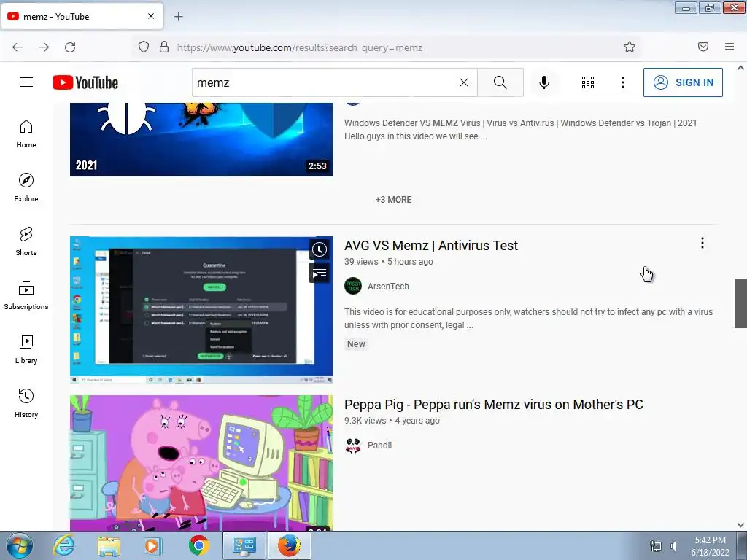Go to Home in the sidebar
Screen dimensions: 747x560
tap(26, 134)
